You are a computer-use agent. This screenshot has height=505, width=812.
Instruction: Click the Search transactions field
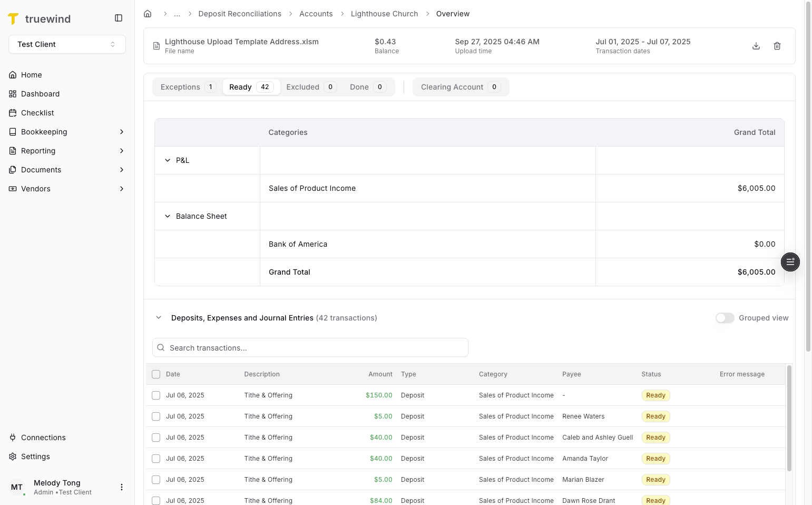click(x=310, y=347)
